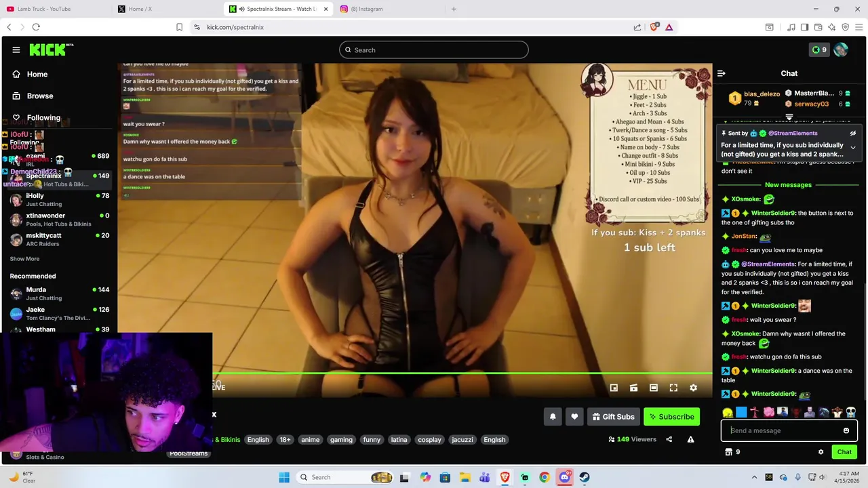868x488 pixels.
Task: Open Steam from the taskbar
Action: click(585, 477)
